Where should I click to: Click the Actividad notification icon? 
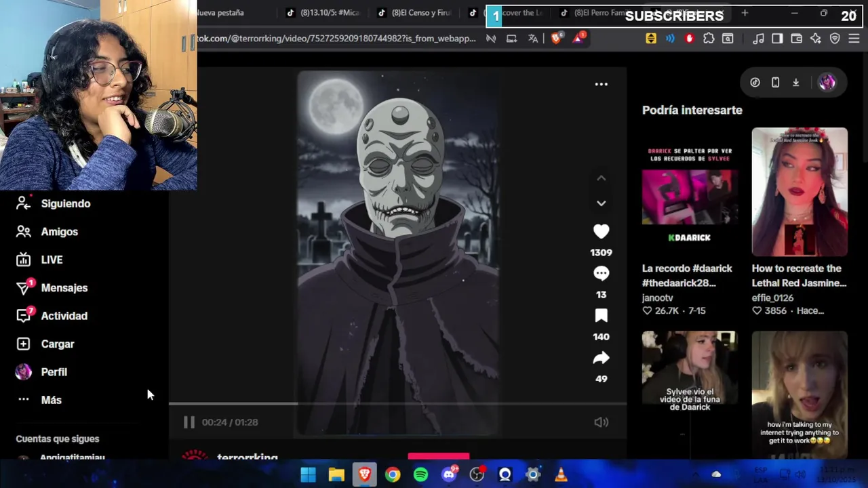(x=23, y=316)
